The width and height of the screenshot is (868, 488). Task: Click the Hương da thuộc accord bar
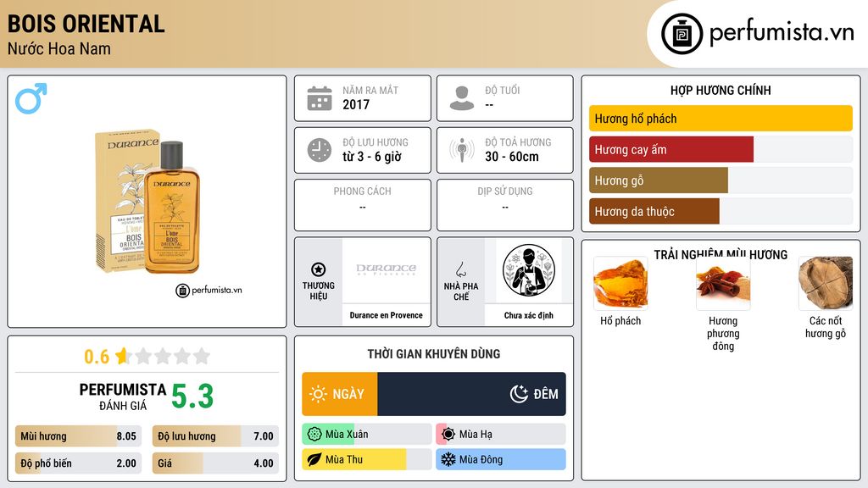(x=721, y=211)
